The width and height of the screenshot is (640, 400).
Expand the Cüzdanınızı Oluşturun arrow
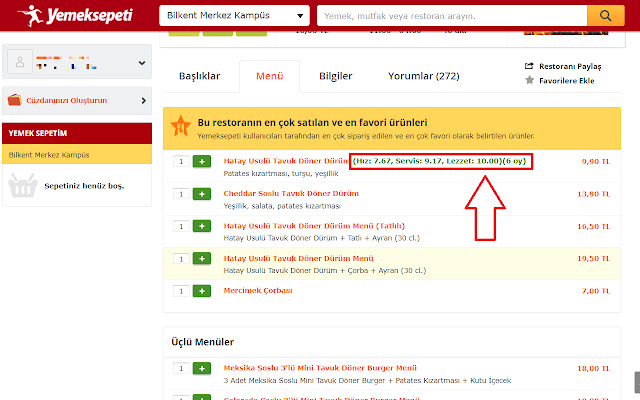coord(143,100)
